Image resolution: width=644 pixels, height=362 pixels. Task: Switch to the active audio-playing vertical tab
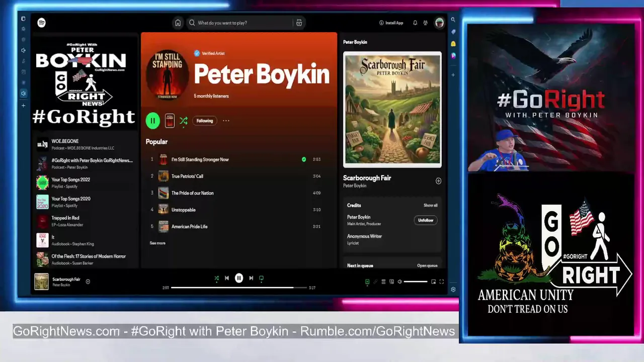coord(23,93)
